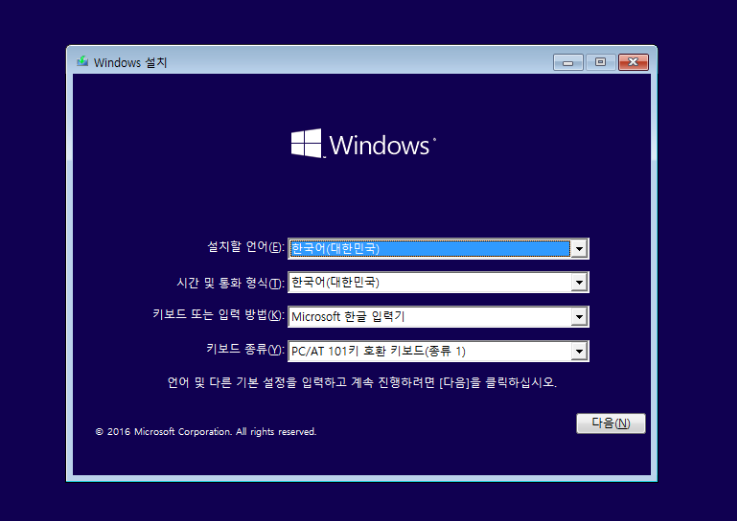This screenshot has height=521, width=737.
Task: Open the 설치할 언어 combo box
Action: click(x=428, y=248)
